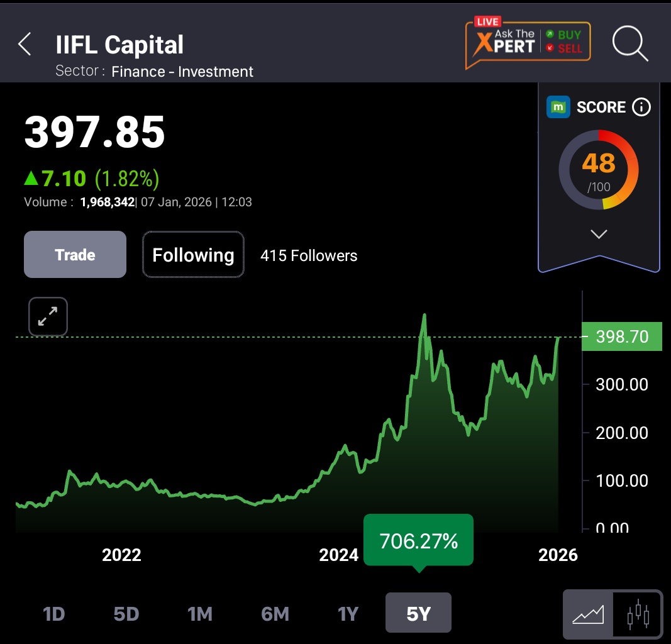Screen dimensions: 671x644
Task: Tap the 706.27% return tooltip
Action: [x=419, y=540]
